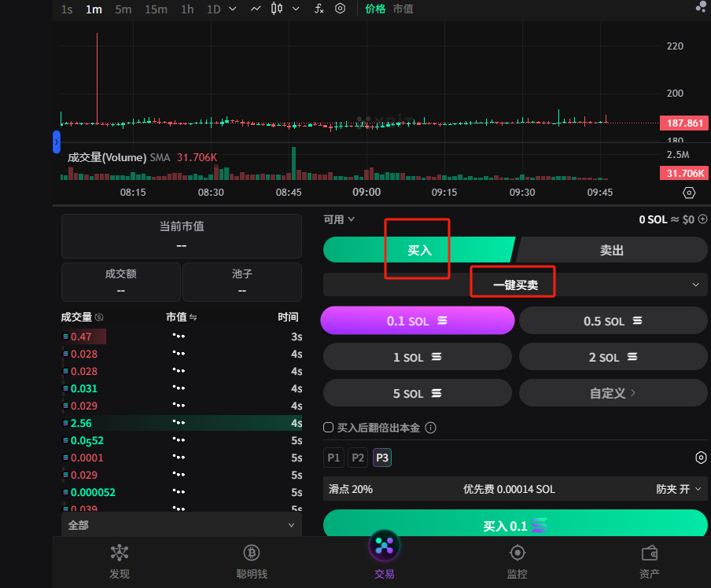
Task: Choose 5 SOL amount
Action: click(x=418, y=393)
